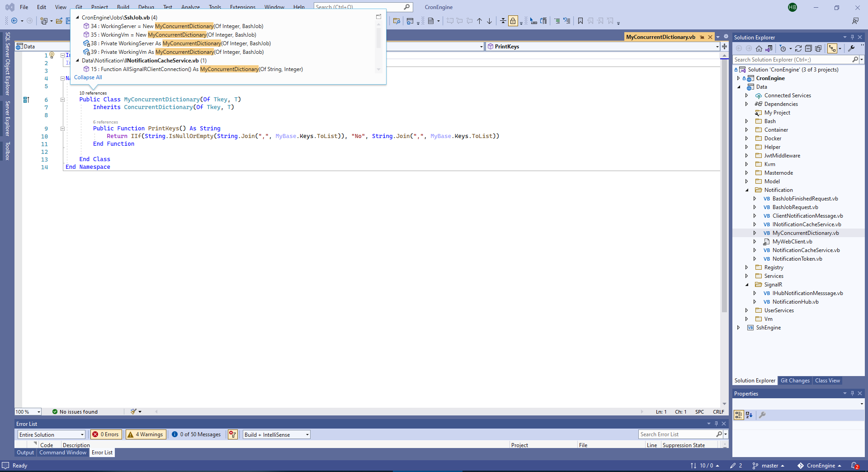The height and width of the screenshot is (472, 868).
Task: Open the Live Share icon at top right
Action: point(855,21)
